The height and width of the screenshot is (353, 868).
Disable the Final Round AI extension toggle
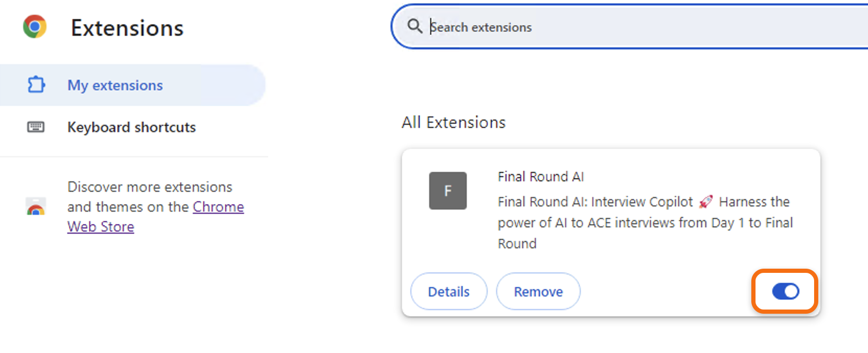(x=785, y=291)
